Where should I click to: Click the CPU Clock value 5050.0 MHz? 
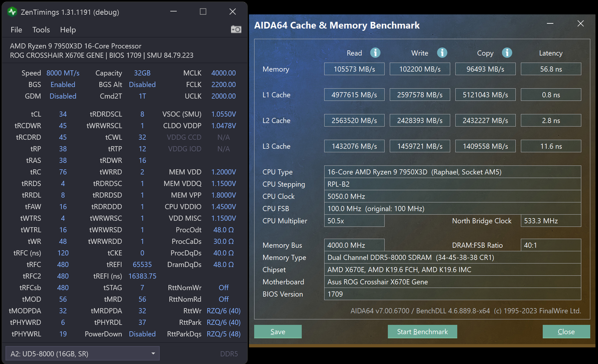[453, 196]
